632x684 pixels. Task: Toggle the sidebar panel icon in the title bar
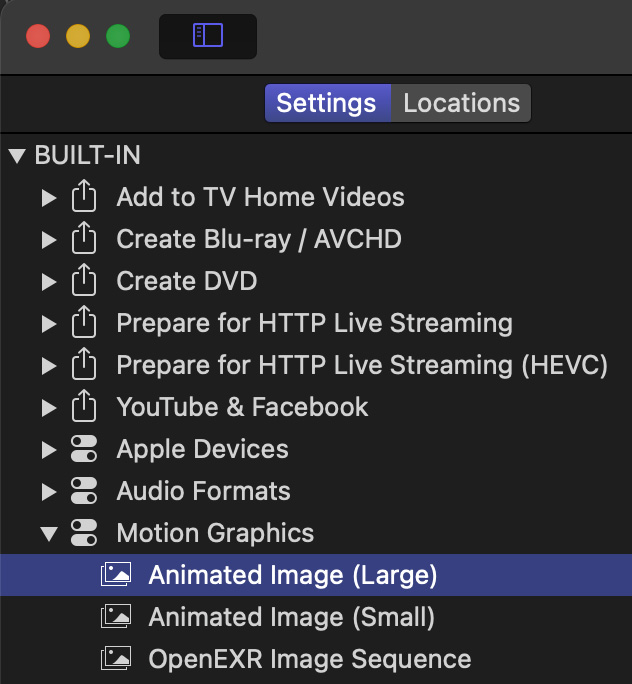208,36
